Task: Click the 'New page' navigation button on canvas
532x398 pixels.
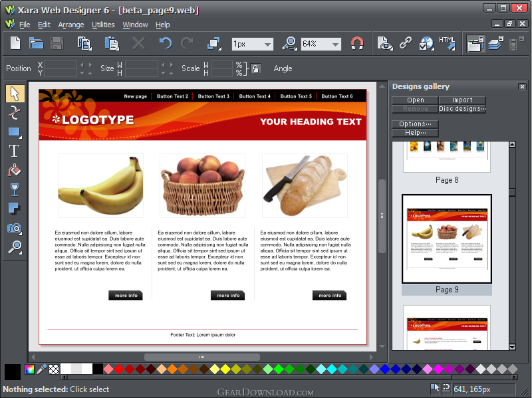Action: point(136,96)
